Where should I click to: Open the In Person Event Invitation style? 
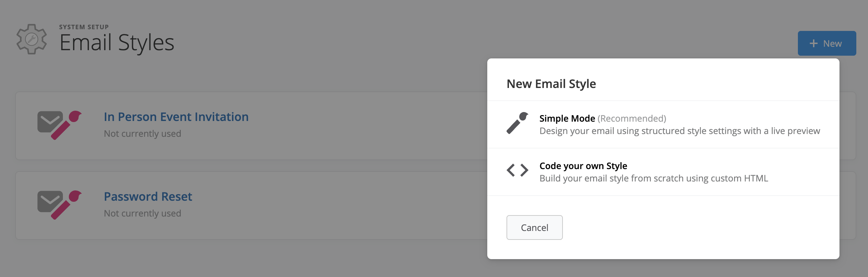[x=176, y=117]
